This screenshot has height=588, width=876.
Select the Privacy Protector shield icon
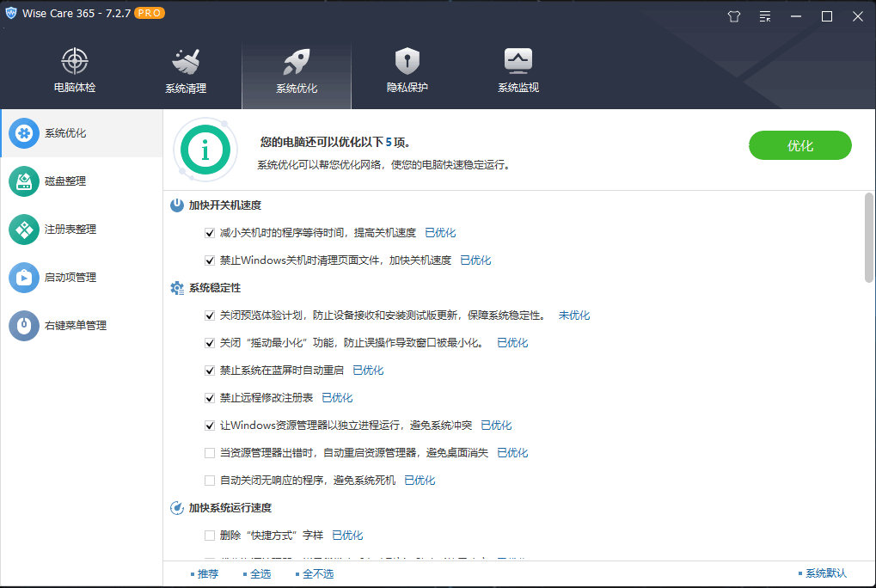coord(407,60)
